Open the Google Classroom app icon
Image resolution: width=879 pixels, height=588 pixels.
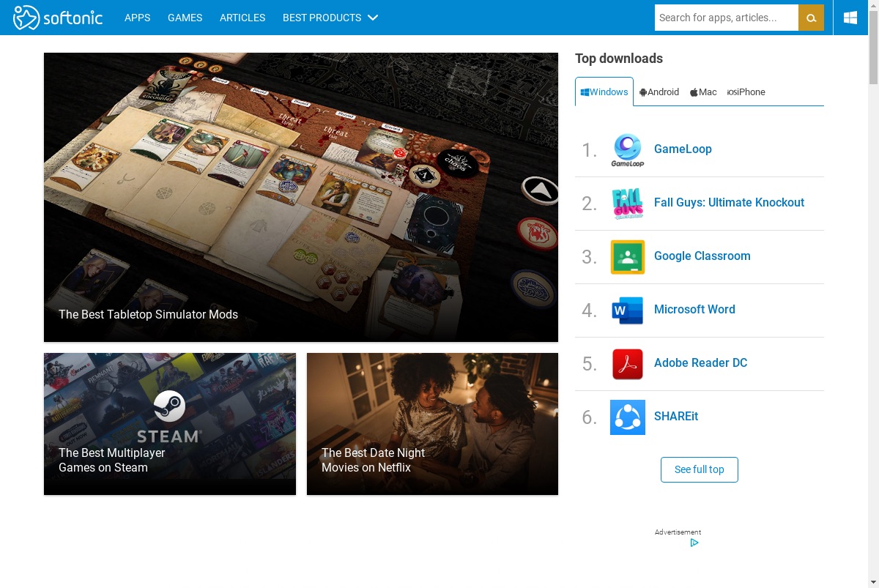click(x=628, y=257)
